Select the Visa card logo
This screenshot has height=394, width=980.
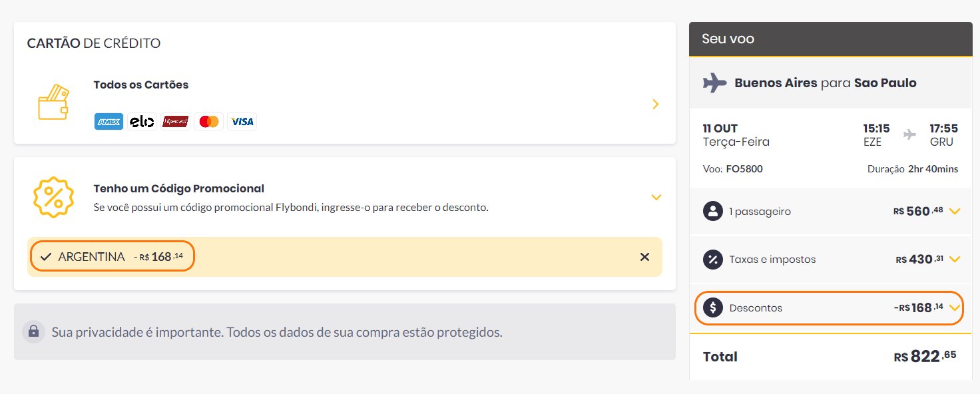pos(242,122)
